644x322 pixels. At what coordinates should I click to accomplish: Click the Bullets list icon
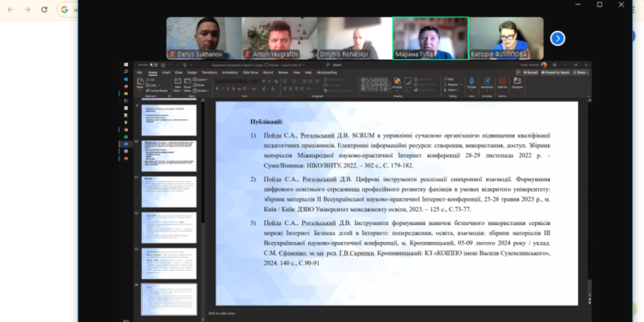[284, 81]
